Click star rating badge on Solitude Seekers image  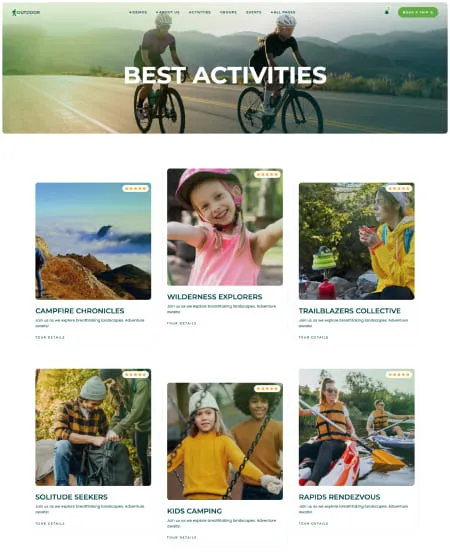pos(135,375)
